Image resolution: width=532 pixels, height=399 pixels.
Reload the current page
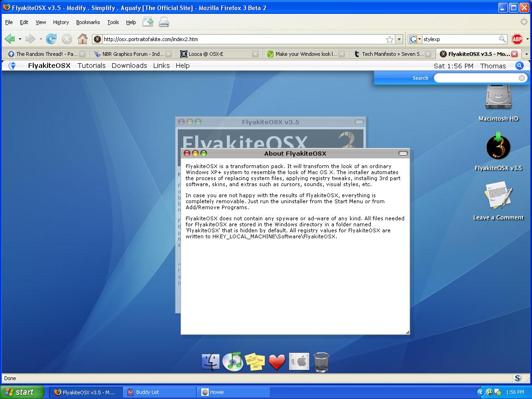(51, 39)
